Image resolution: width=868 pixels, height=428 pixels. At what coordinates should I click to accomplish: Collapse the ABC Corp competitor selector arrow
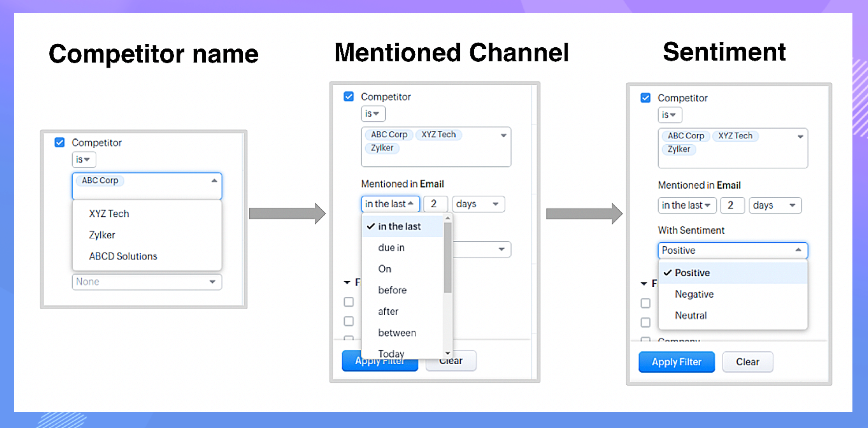pyautogui.click(x=214, y=181)
